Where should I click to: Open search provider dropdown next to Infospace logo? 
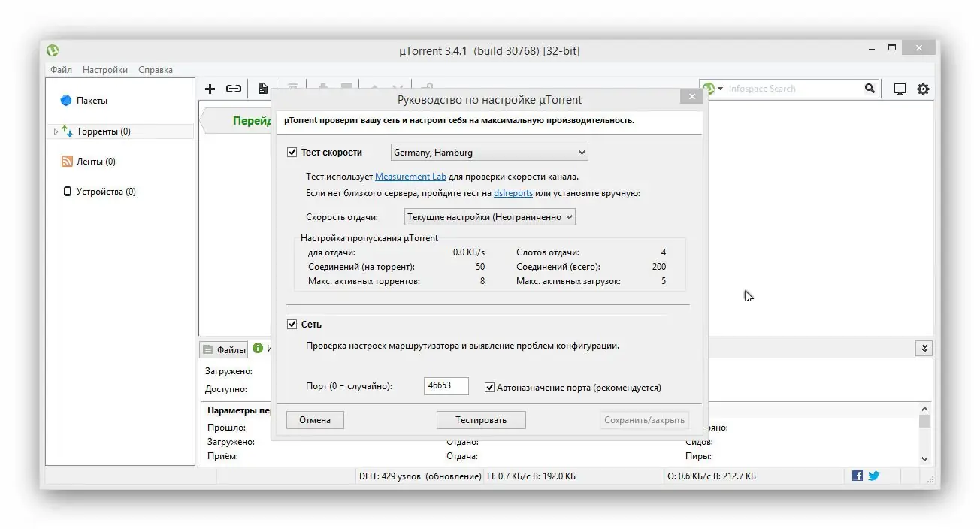[721, 89]
